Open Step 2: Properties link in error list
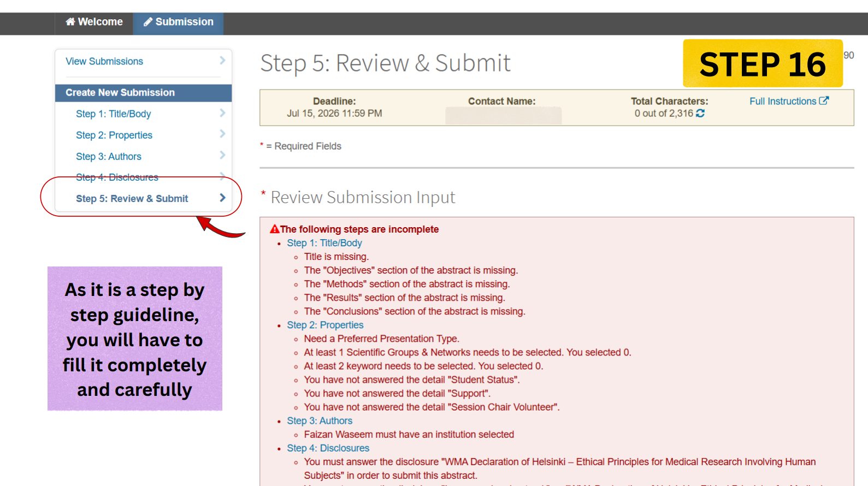 point(325,325)
